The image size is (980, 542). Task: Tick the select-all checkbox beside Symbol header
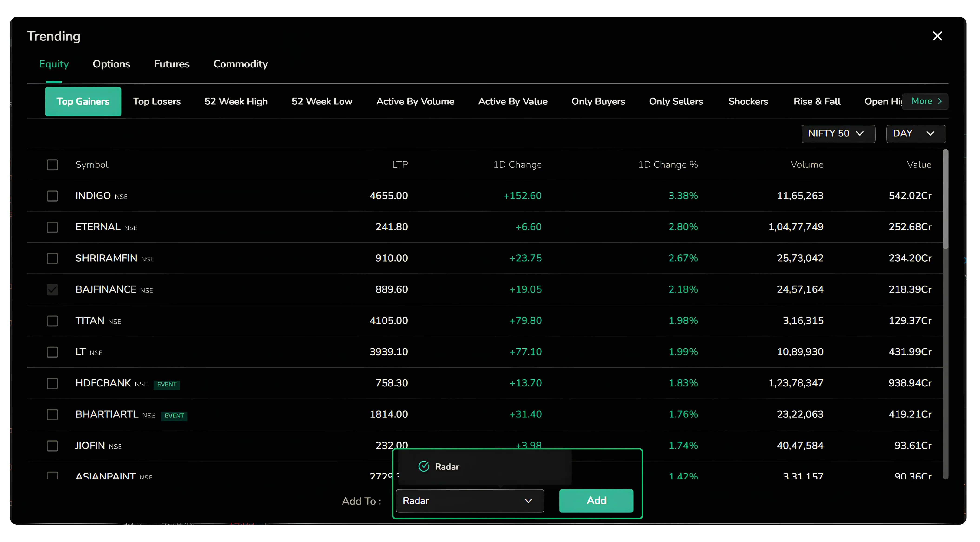point(52,165)
